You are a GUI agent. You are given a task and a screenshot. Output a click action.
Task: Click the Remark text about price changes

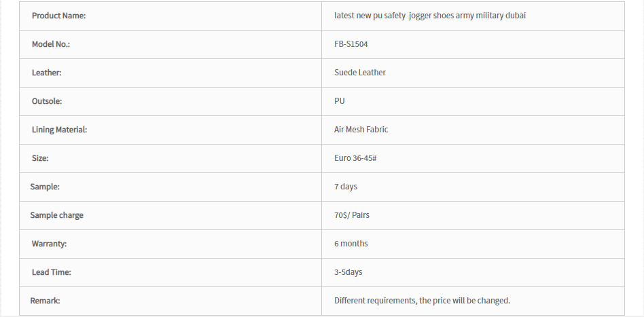423,301
